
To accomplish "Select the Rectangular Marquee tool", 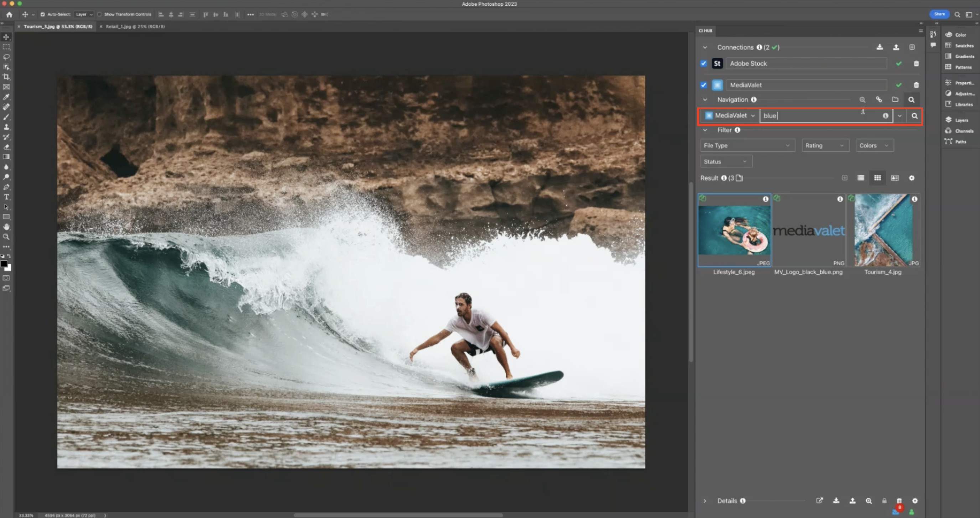I will click(x=6, y=47).
